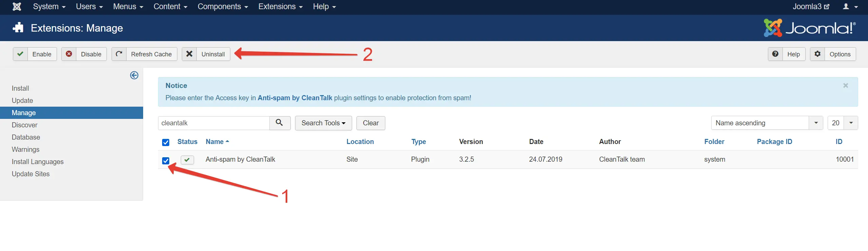The height and width of the screenshot is (251, 868).
Task: Click the date '24.07.2019' cell
Action: [x=545, y=159]
